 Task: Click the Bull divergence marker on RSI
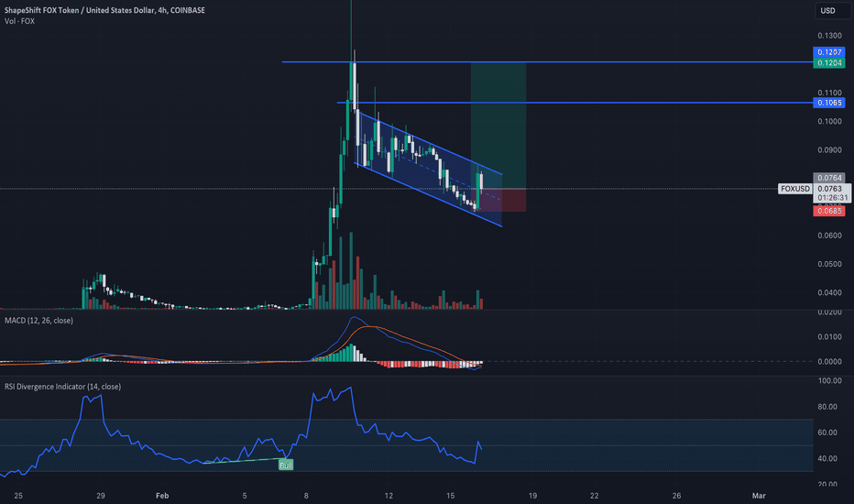click(285, 466)
